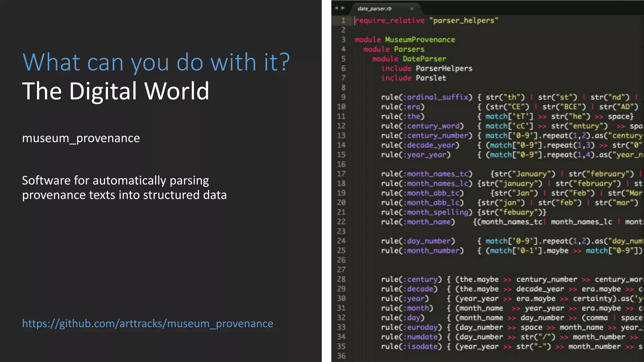
Task: Click the rule(:day) code line
Action: [512, 318]
